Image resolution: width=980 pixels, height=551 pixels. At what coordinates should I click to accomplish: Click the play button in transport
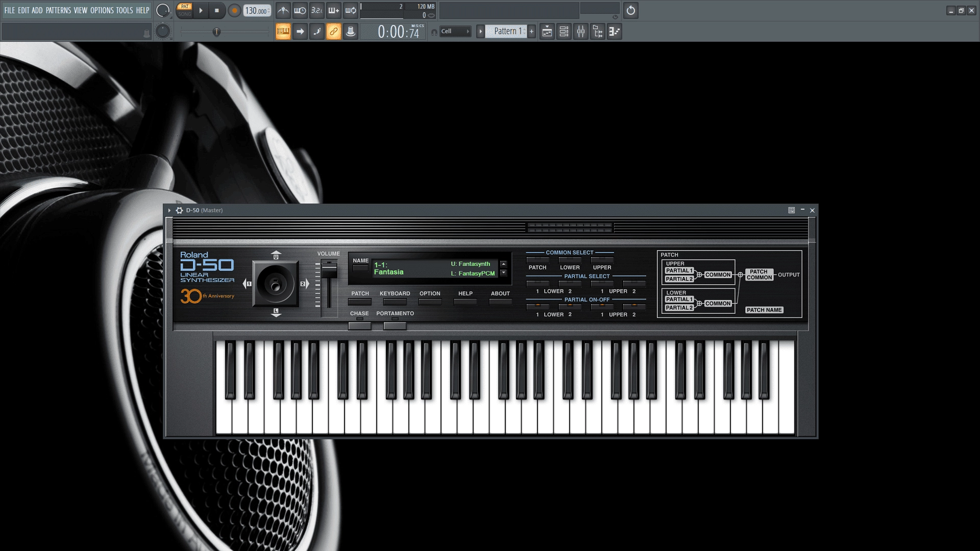point(201,10)
